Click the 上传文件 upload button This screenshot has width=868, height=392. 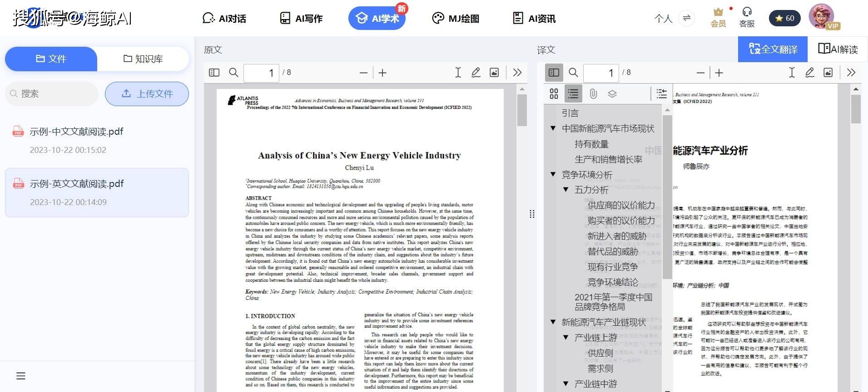pyautogui.click(x=147, y=94)
